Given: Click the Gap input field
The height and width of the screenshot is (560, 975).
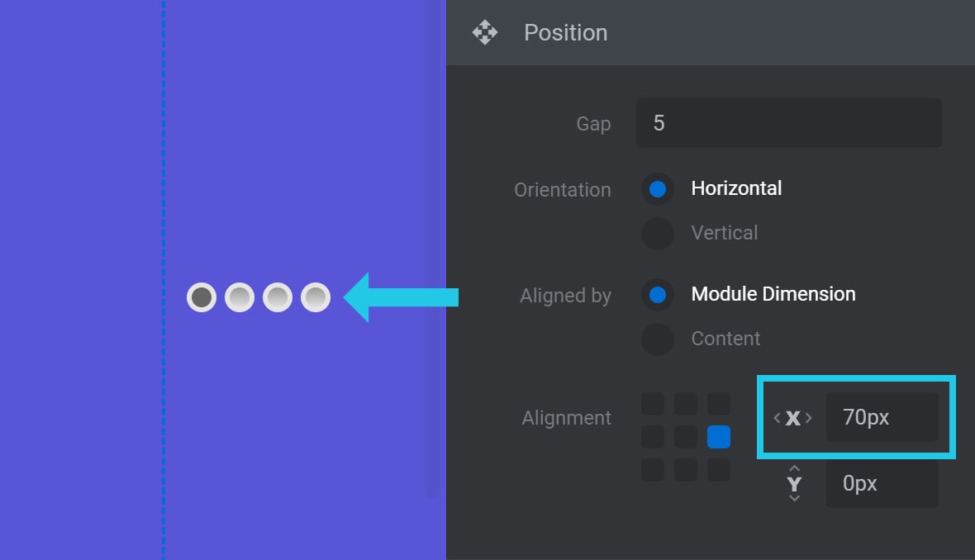Looking at the screenshot, I should (788, 124).
